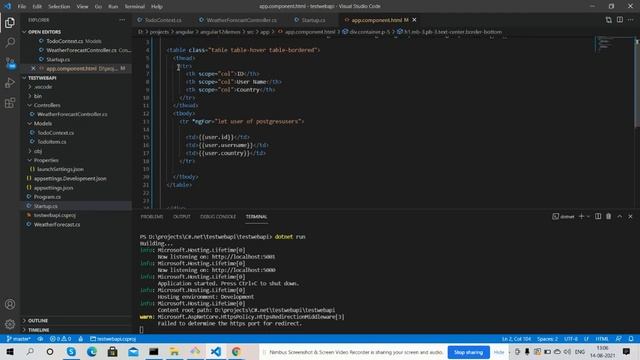Switch to the Problems panel tab

pyautogui.click(x=152, y=217)
